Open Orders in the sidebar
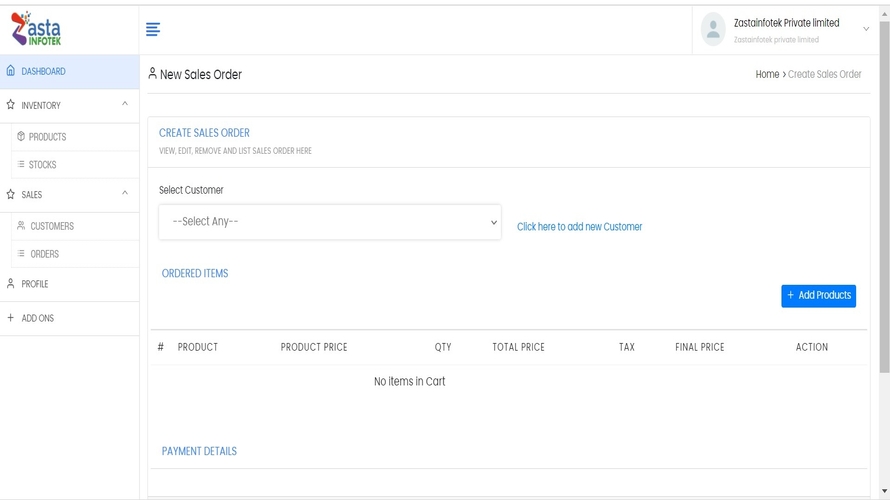Image resolution: width=890 pixels, height=500 pixels. pyautogui.click(x=44, y=254)
